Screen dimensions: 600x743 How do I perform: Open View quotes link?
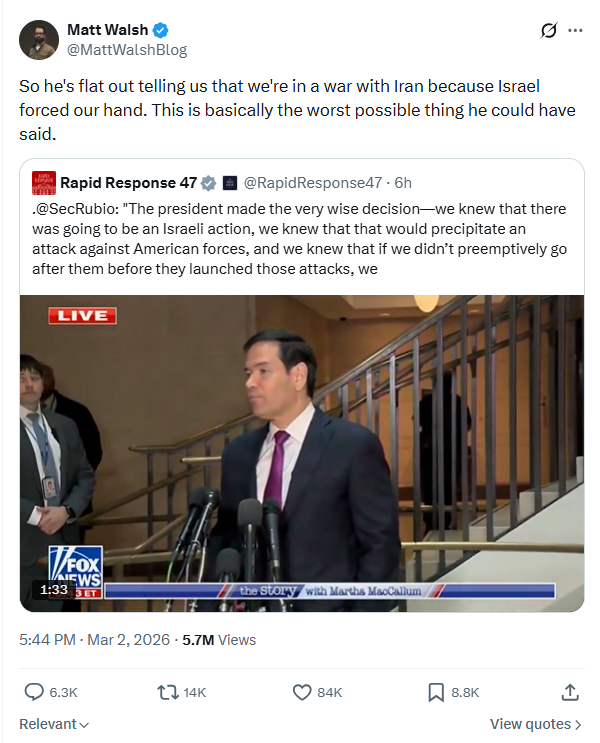[x=536, y=724]
